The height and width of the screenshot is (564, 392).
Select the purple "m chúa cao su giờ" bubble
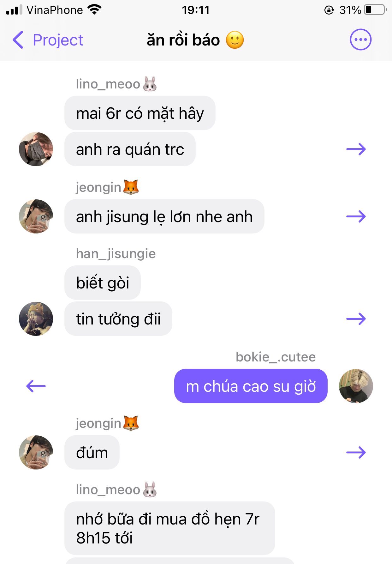point(251,386)
